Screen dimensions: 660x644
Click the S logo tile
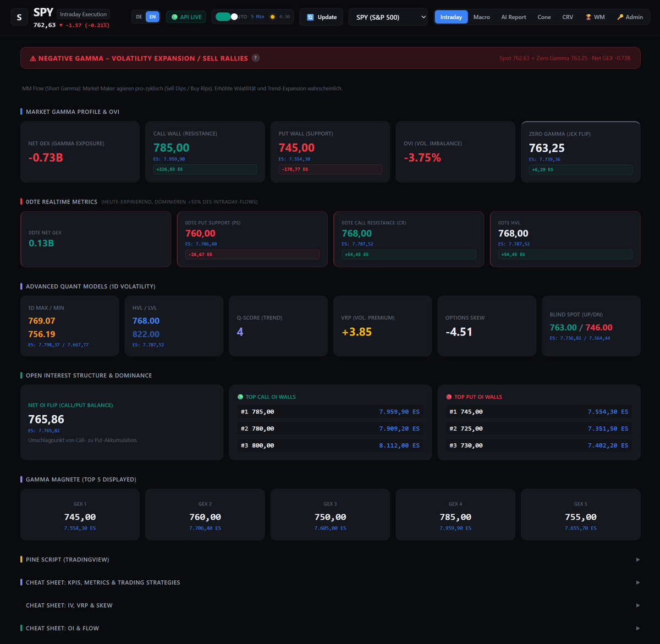tap(19, 17)
